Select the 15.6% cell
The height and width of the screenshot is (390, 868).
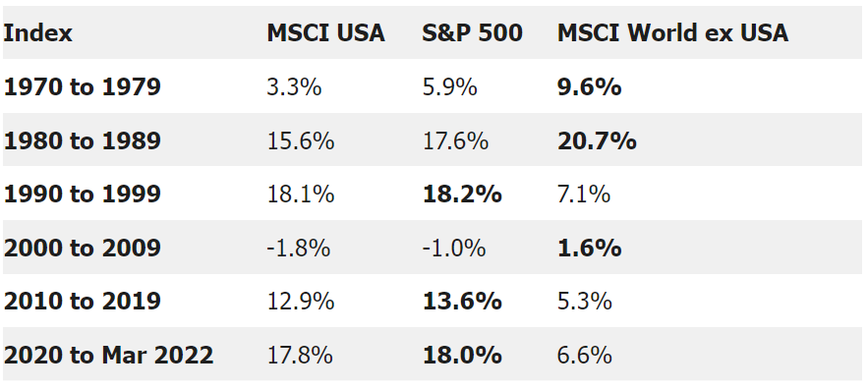pyautogui.click(x=301, y=140)
